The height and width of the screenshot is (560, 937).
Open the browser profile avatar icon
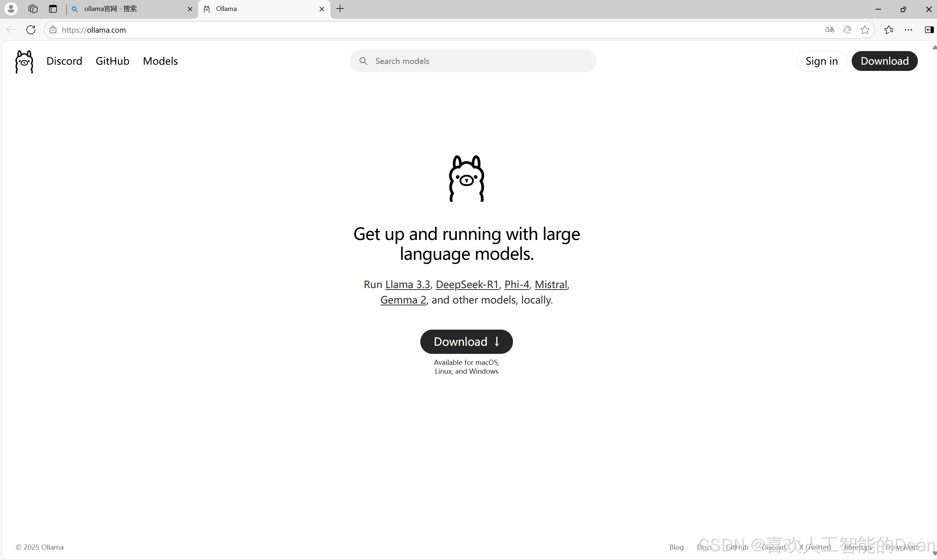click(11, 9)
